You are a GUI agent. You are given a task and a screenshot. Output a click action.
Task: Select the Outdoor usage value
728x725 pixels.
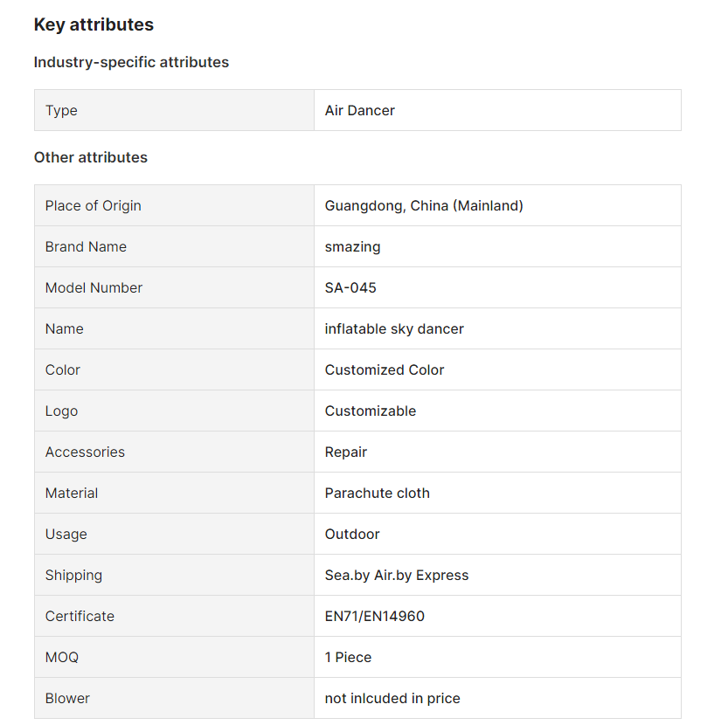(352, 534)
